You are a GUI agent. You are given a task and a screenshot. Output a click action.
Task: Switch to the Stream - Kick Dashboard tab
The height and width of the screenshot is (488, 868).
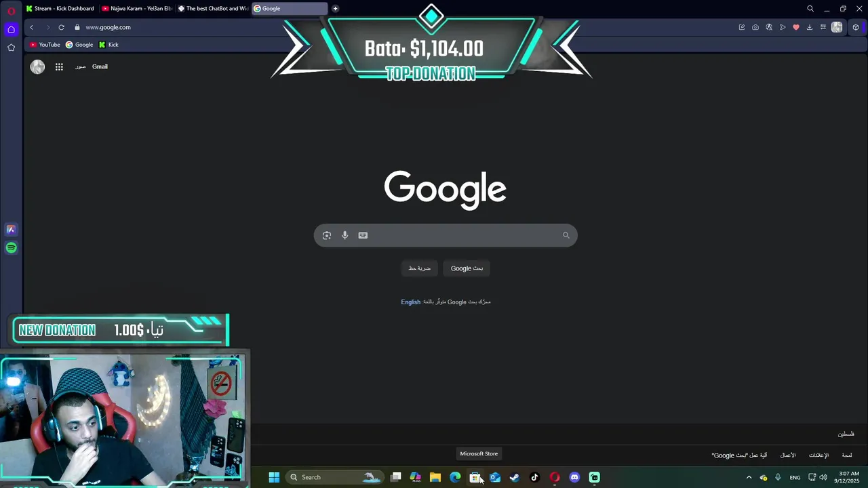coord(60,9)
